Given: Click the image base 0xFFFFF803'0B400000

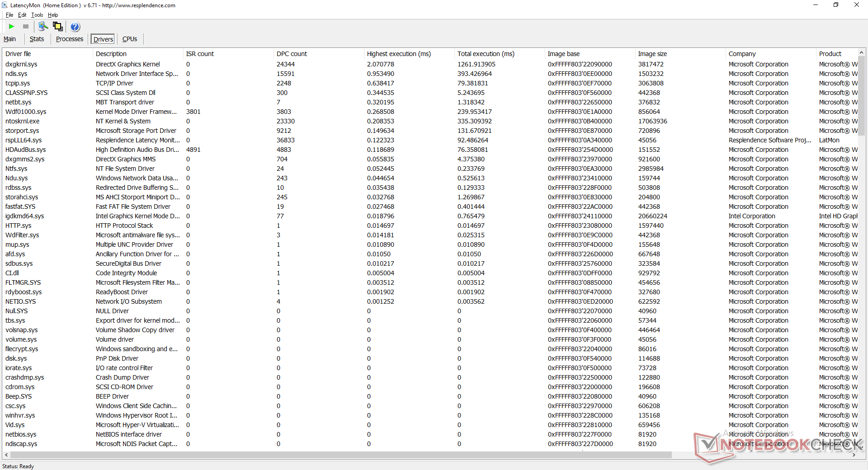Looking at the screenshot, I should pos(580,121).
